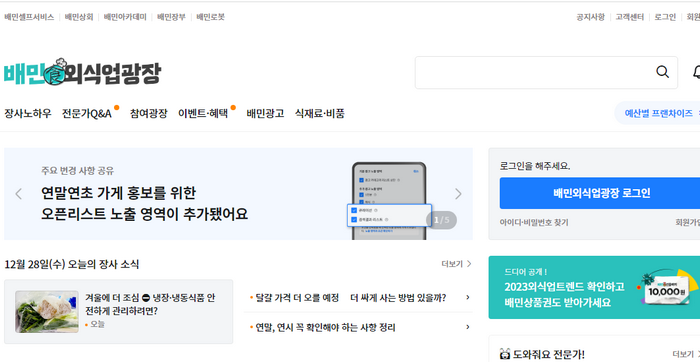This screenshot has height=362, width=700.
Task: Open the 식재료·비품 menu
Action: (320, 113)
